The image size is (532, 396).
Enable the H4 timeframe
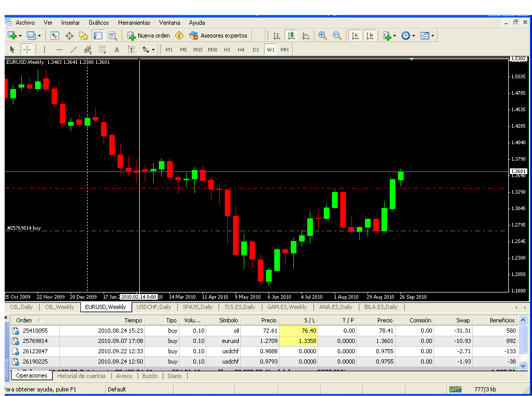point(241,49)
